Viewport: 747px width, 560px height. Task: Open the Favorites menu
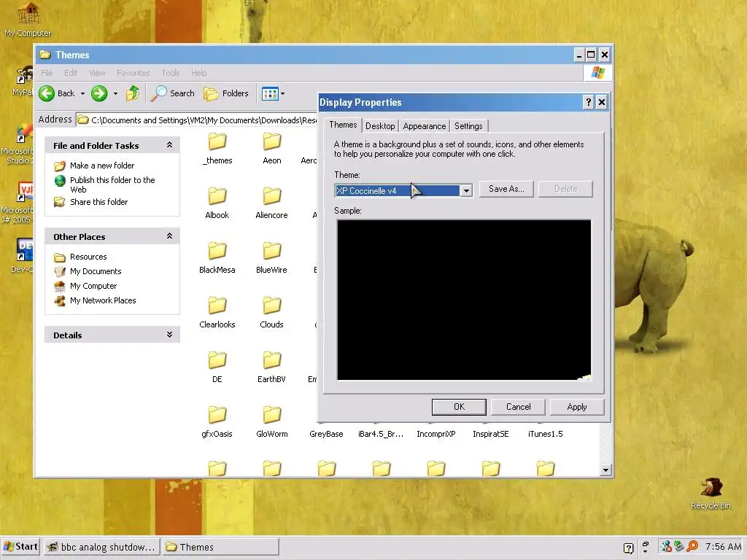(133, 73)
